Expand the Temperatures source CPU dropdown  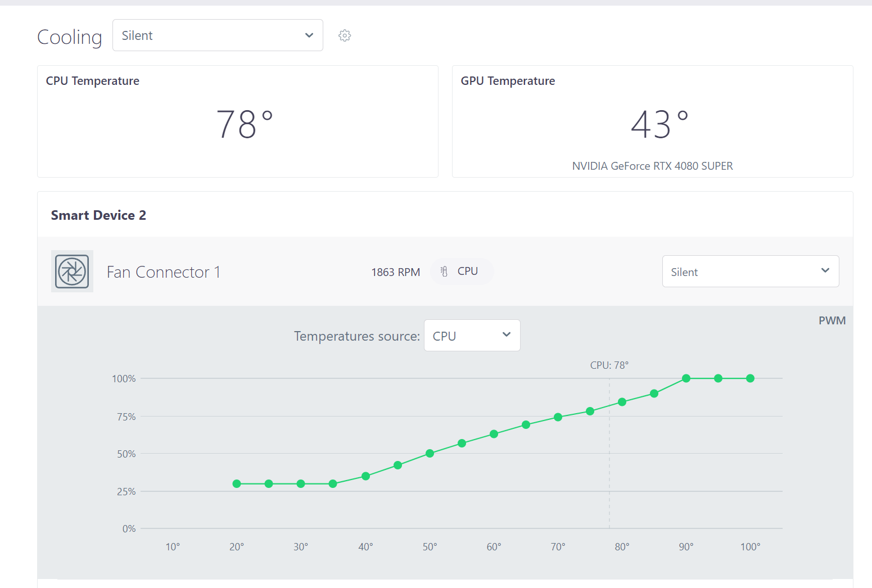472,336
